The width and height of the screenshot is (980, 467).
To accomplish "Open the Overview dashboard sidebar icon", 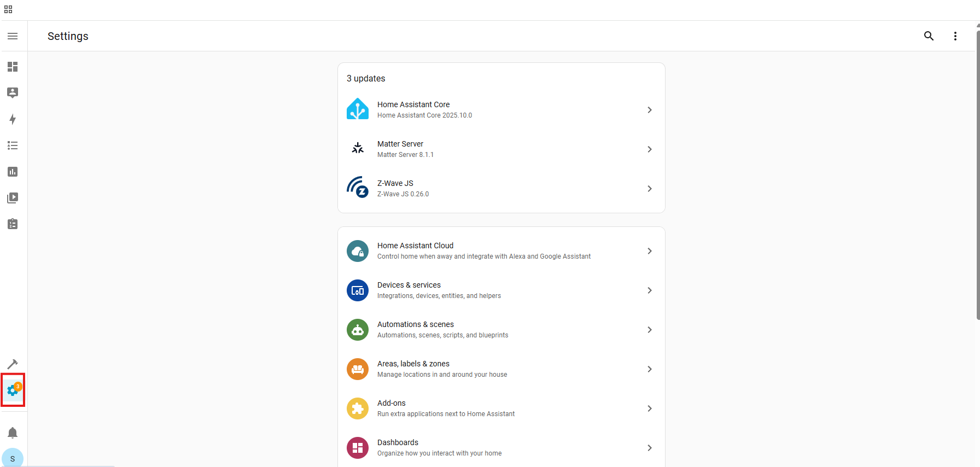I will pyautogui.click(x=13, y=67).
